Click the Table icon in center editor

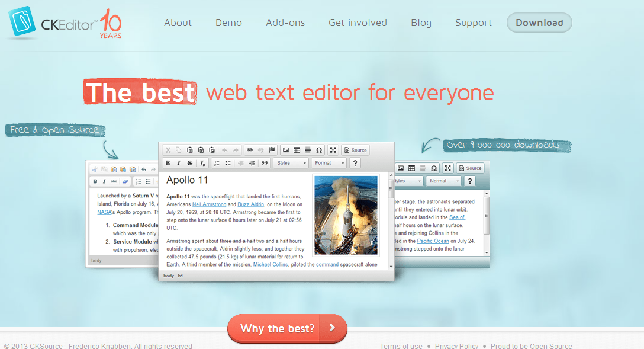click(297, 150)
